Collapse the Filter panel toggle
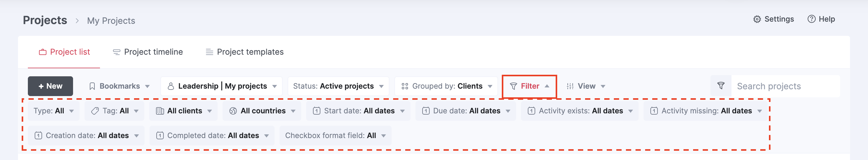 click(x=529, y=86)
